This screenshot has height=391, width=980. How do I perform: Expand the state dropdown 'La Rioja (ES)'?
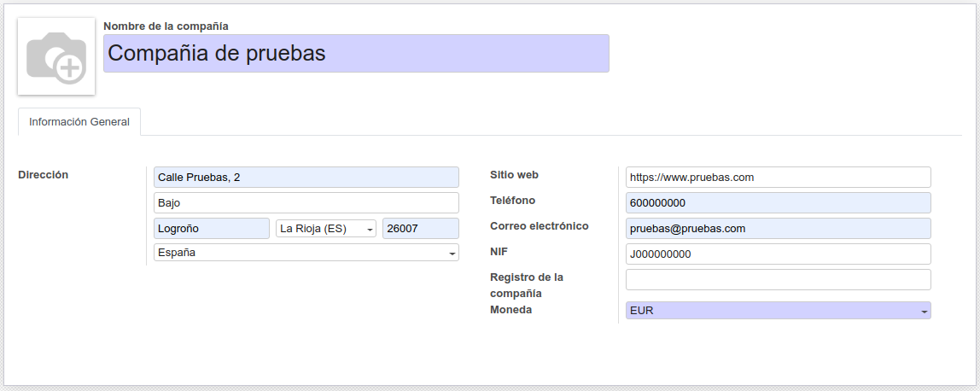tap(326, 229)
